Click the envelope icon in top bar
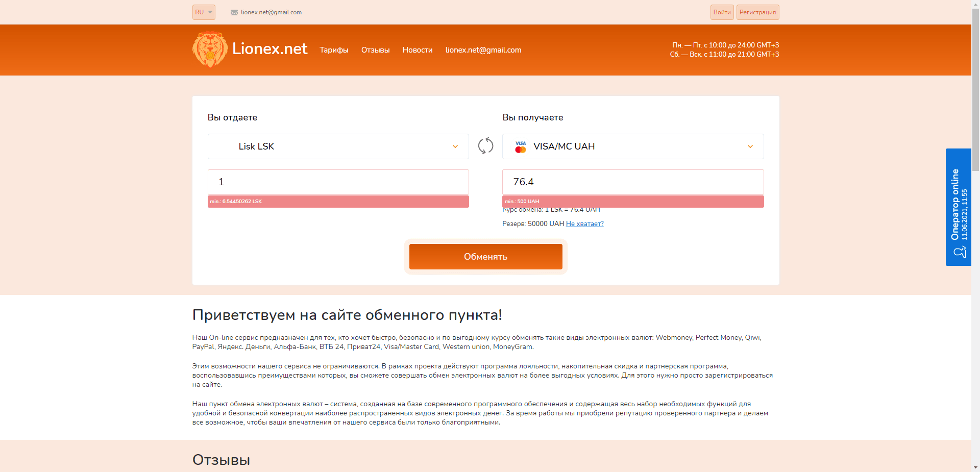This screenshot has height=472, width=980. click(234, 12)
